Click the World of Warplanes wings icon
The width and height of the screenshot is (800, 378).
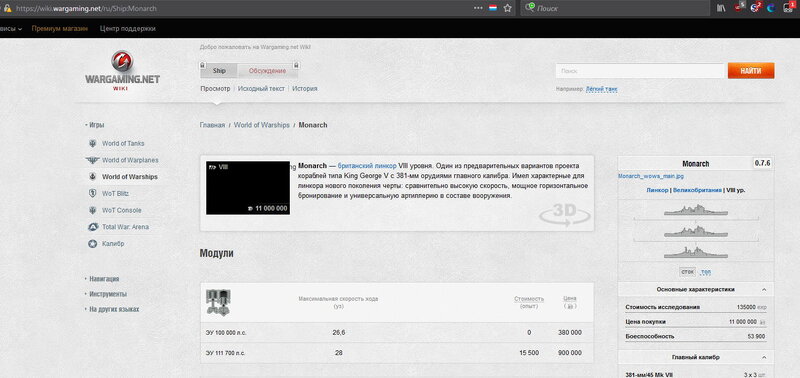(92, 160)
